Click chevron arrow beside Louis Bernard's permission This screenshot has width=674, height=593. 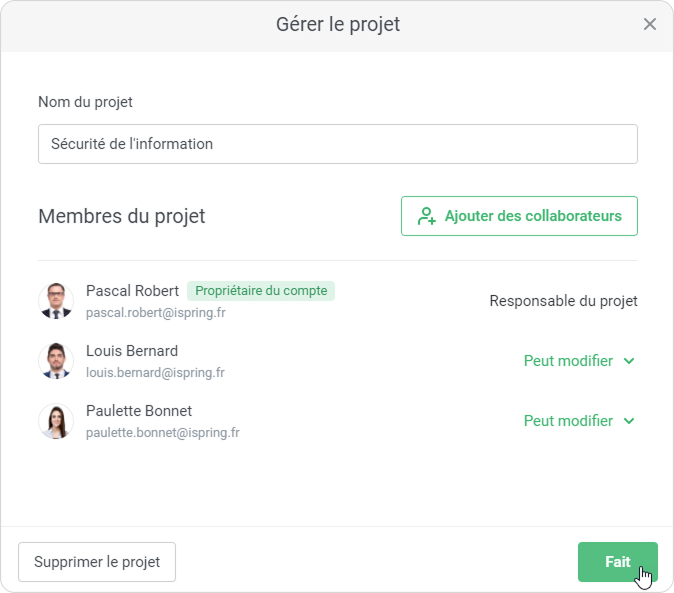[629, 361]
